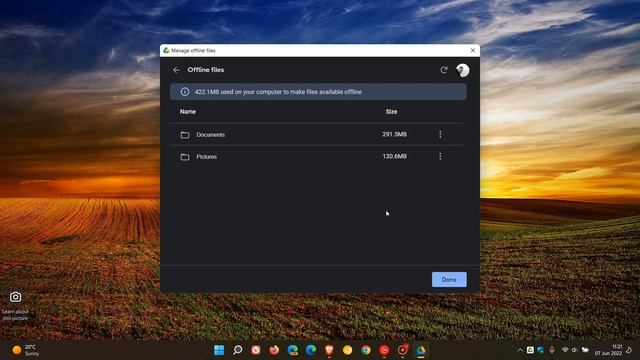This screenshot has width=640, height=360.
Task: Open Microsoft Edge from the taskbar
Action: click(311, 350)
